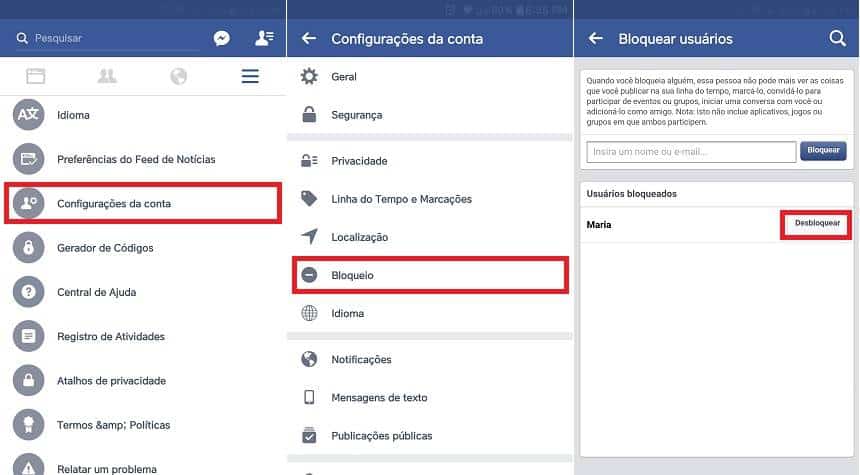
Task: Click the search magnifier beside Pesquisar
Action: click(x=22, y=38)
